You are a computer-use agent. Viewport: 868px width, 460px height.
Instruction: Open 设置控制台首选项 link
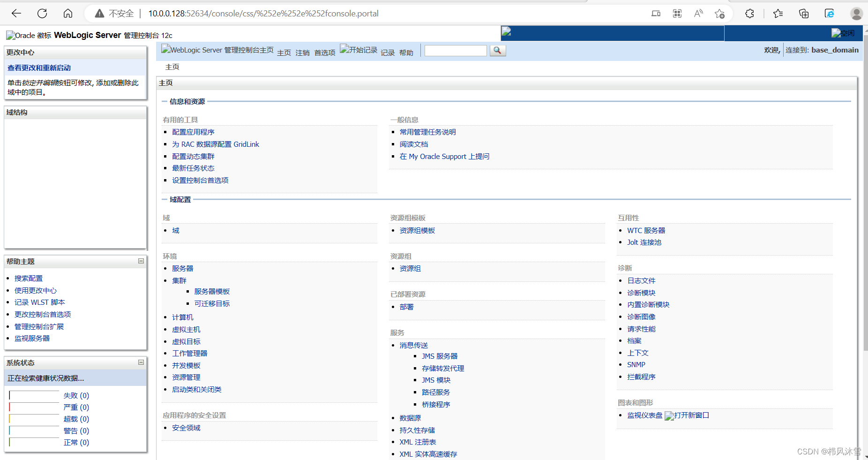200,181
